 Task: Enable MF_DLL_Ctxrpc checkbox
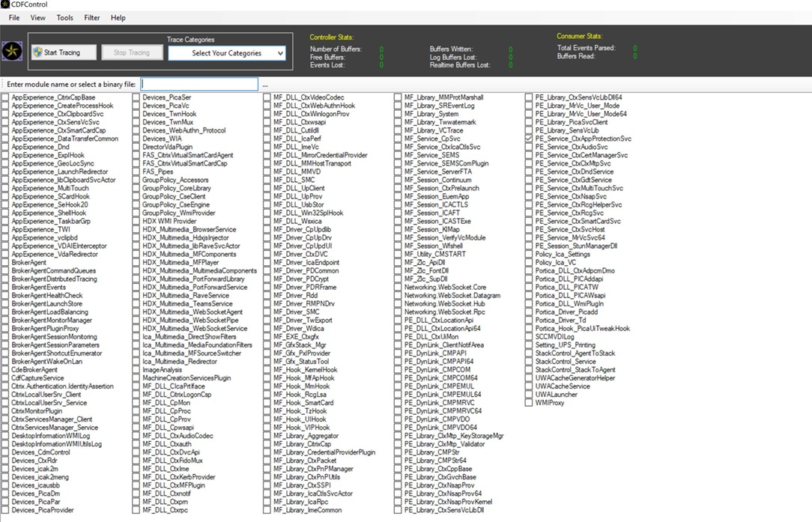(136, 510)
